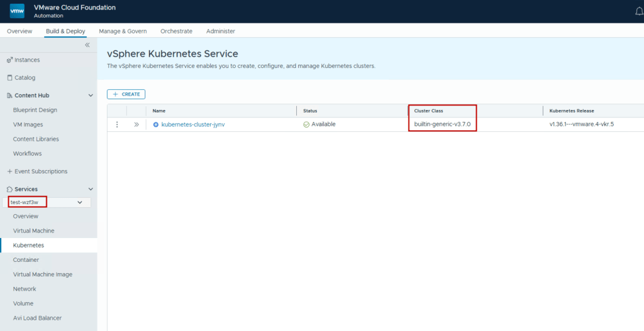The height and width of the screenshot is (331, 644).
Task: Expand kubernetes-cluster-jynv row details chevrons
Action: (x=136, y=125)
